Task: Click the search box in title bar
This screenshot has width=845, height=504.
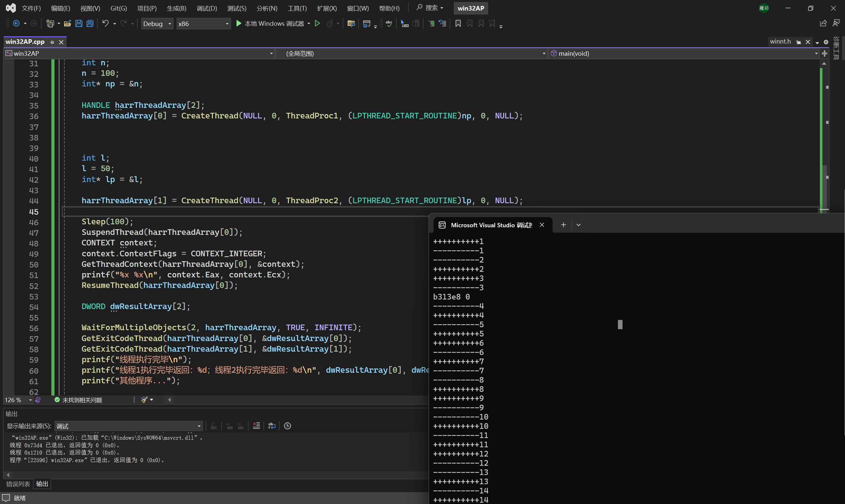Action: (x=430, y=8)
